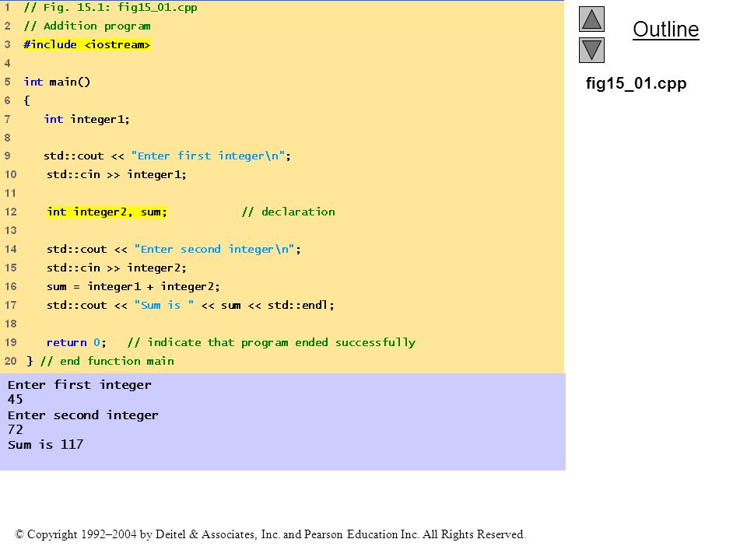The image size is (747, 560).
Task: Click the value 45 in program output
Action: [16, 400]
